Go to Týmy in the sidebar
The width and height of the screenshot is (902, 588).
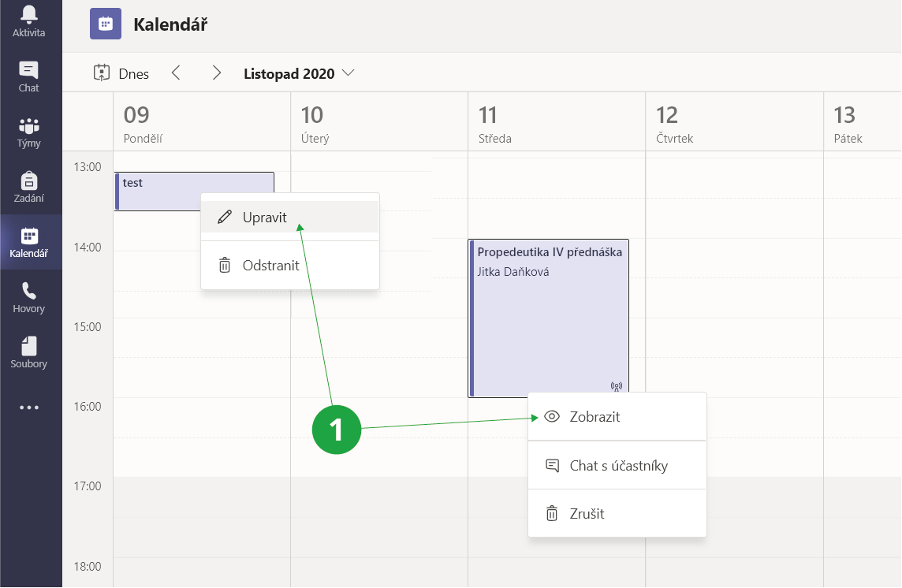pyautogui.click(x=29, y=132)
